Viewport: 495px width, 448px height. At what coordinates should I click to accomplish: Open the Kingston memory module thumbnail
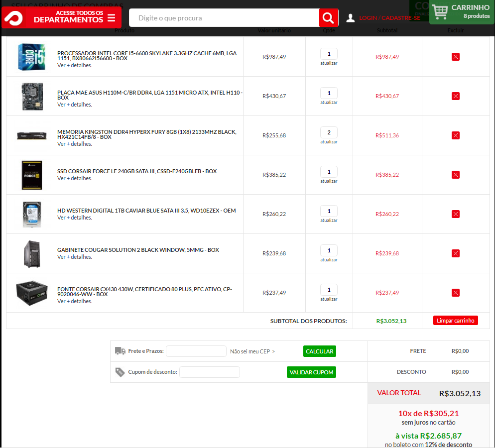(x=31, y=136)
